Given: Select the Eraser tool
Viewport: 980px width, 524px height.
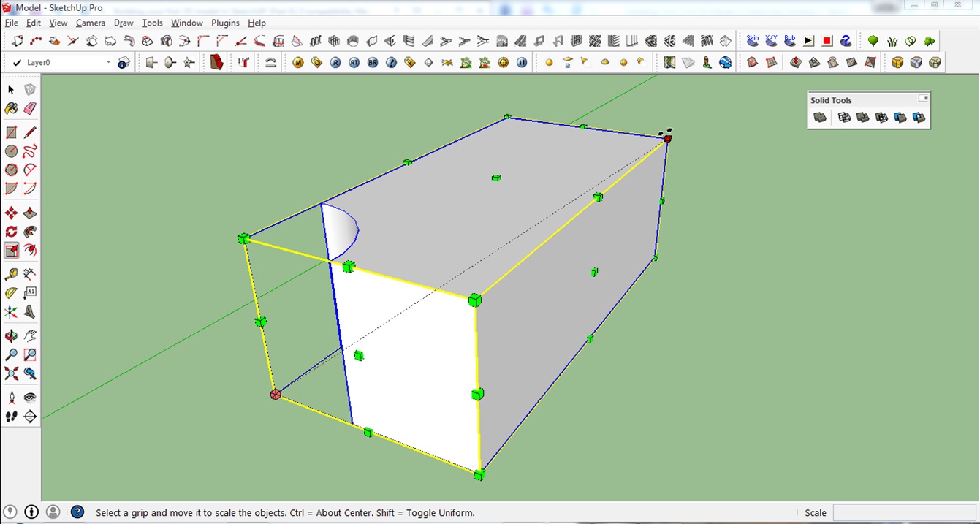Looking at the screenshot, I should click(x=29, y=108).
